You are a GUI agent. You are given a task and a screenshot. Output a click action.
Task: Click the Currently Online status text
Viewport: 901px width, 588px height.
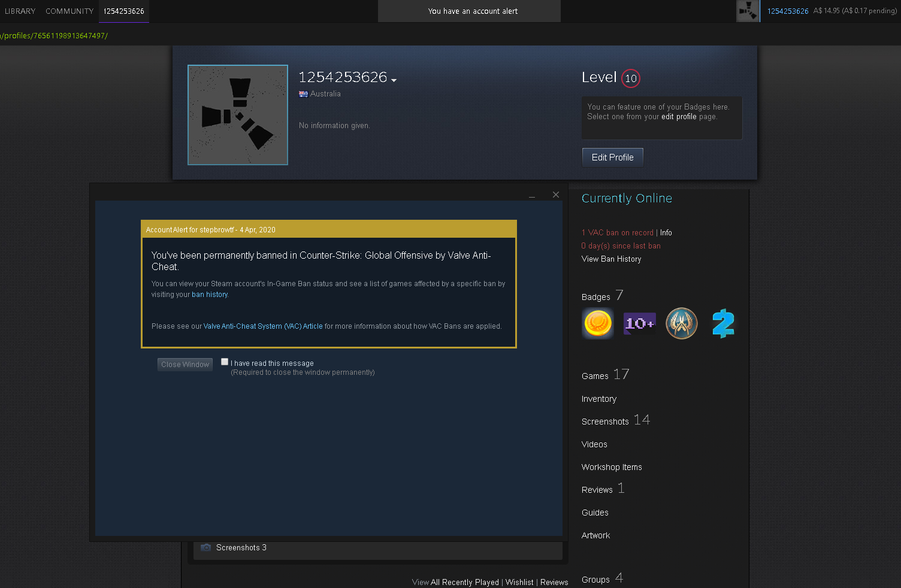627,198
